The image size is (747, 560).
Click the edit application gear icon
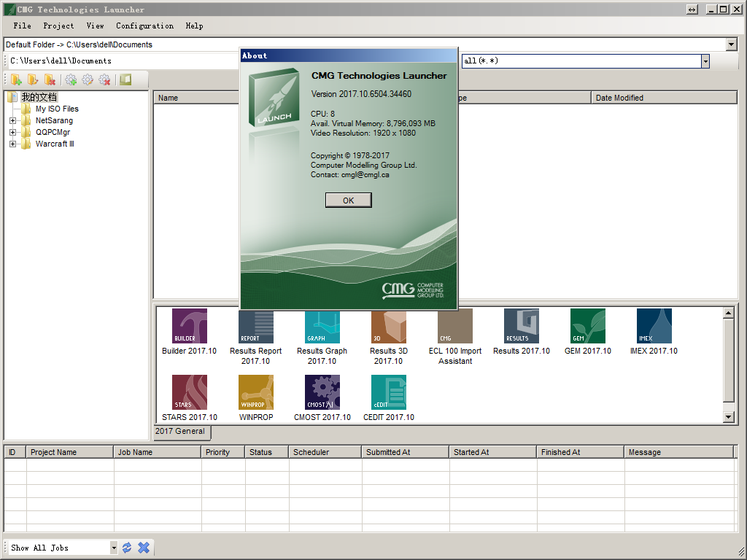pos(88,79)
